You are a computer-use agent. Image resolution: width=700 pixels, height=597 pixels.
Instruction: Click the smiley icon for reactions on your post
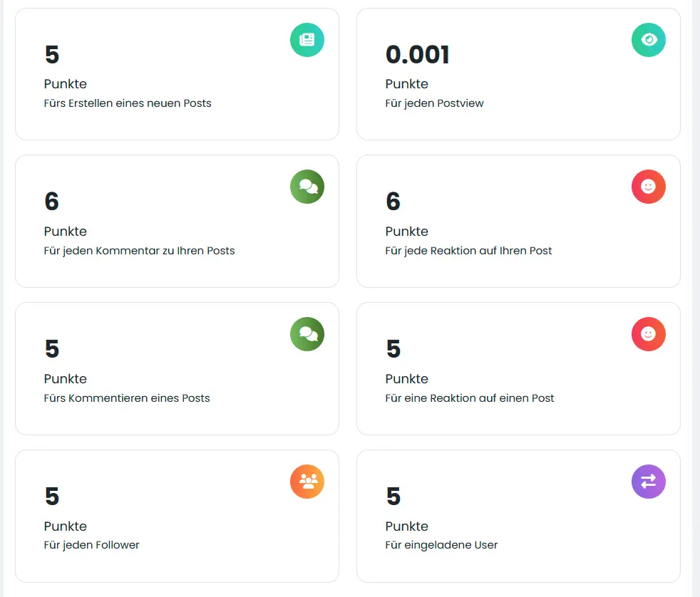(x=649, y=187)
